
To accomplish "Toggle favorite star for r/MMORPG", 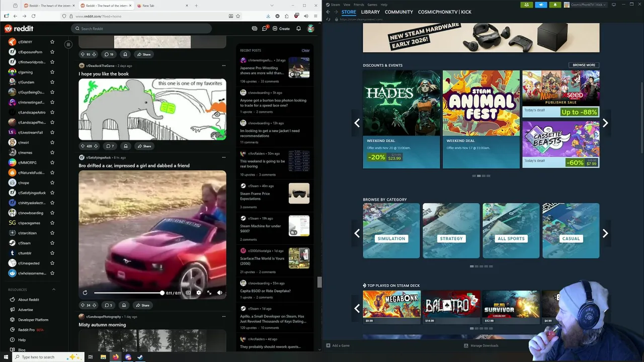I will tap(52, 162).
